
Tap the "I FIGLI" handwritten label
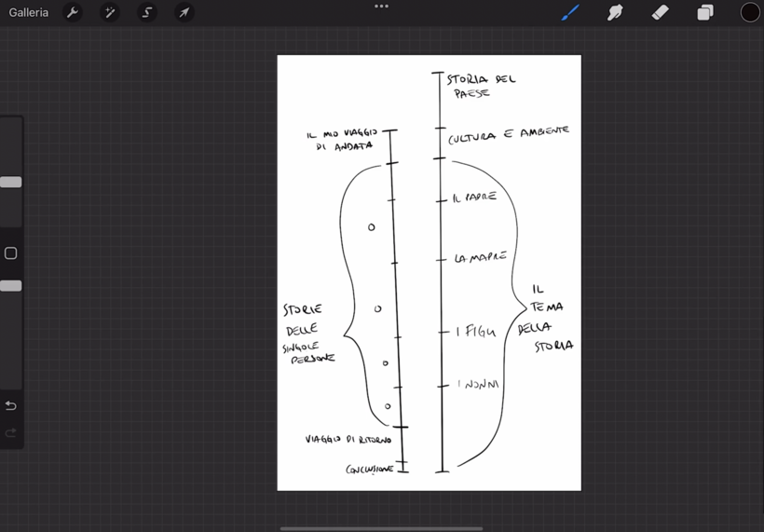[x=476, y=332]
